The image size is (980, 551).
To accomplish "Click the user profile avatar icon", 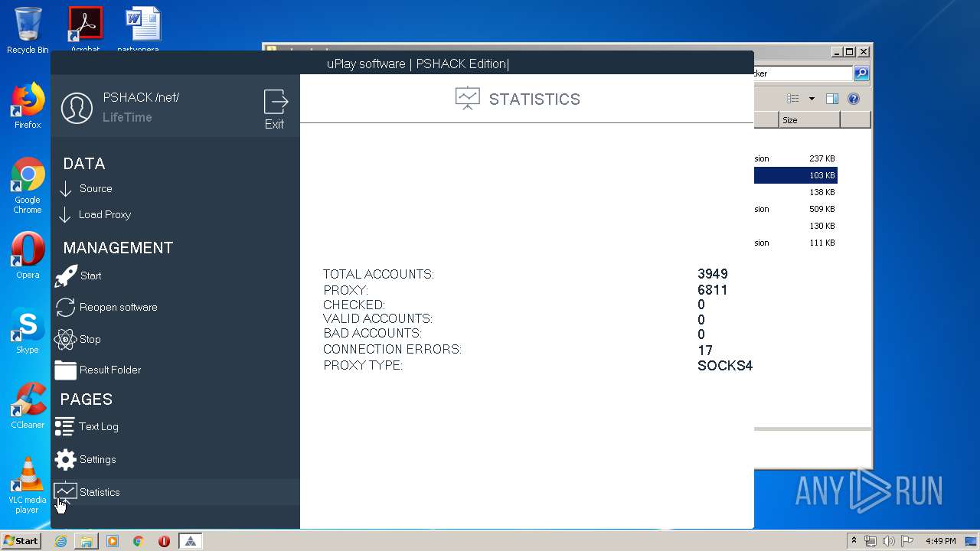I will [x=77, y=108].
